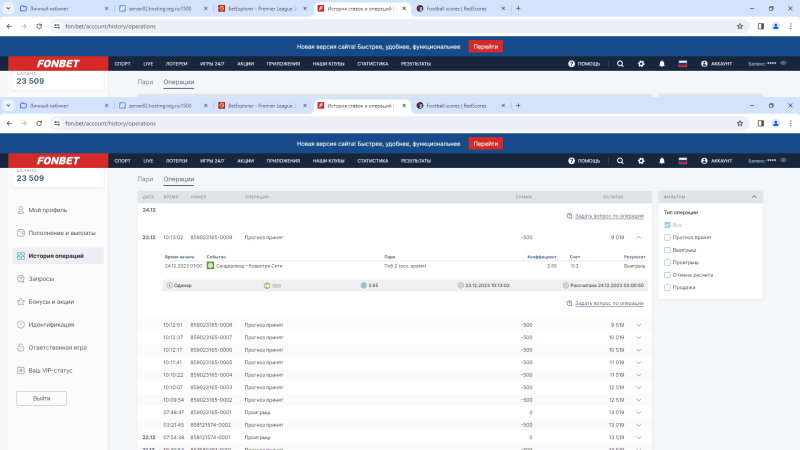The width and height of the screenshot is (800, 450).
Task: Click the История операций sidebar icon
Action: click(21, 256)
